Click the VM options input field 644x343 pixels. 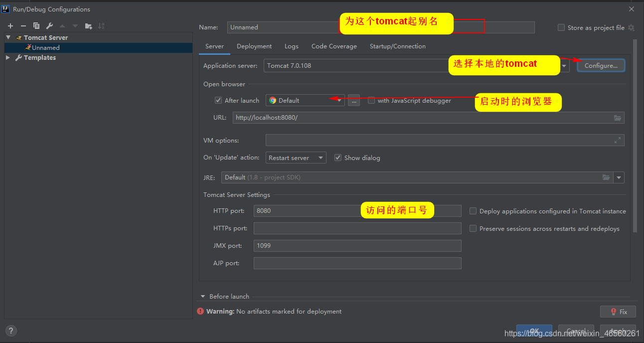pyautogui.click(x=445, y=141)
